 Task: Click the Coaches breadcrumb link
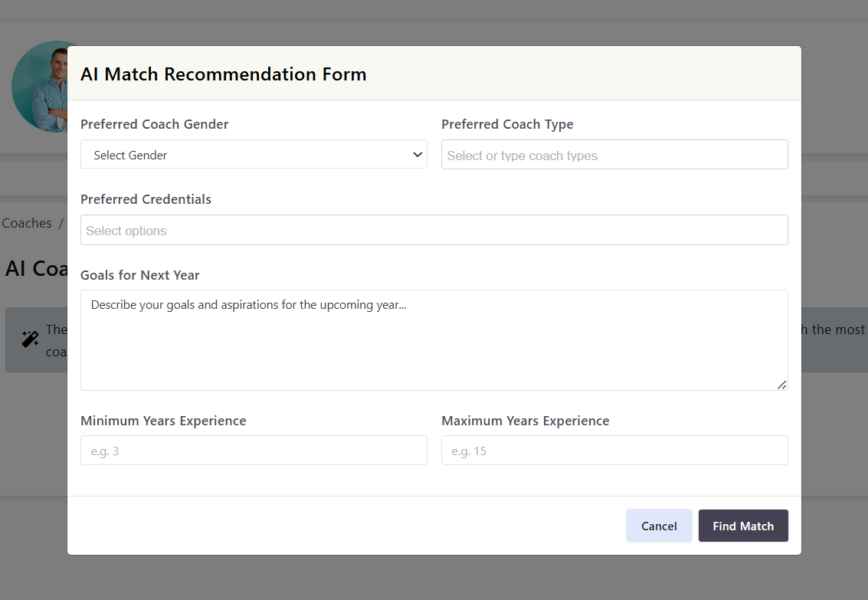point(27,224)
